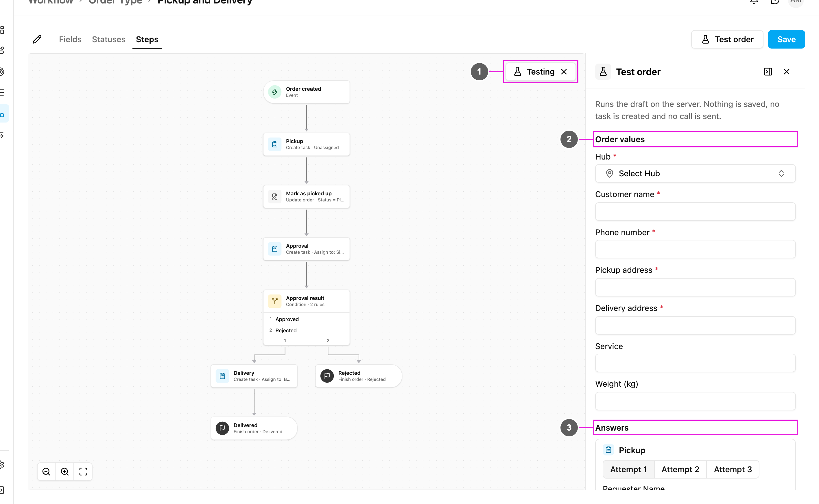Select the Approved rule row
This screenshot has width=819, height=504.
pyautogui.click(x=307, y=319)
